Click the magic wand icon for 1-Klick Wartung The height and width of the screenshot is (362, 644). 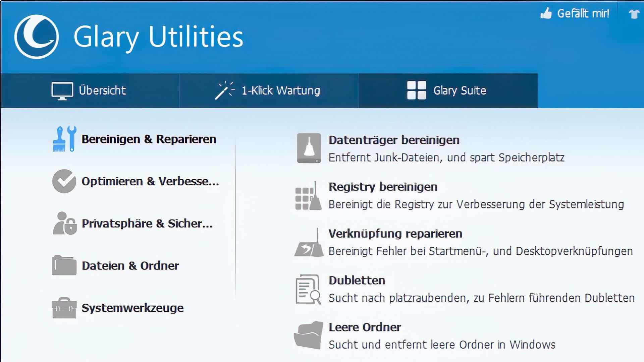coord(224,90)
